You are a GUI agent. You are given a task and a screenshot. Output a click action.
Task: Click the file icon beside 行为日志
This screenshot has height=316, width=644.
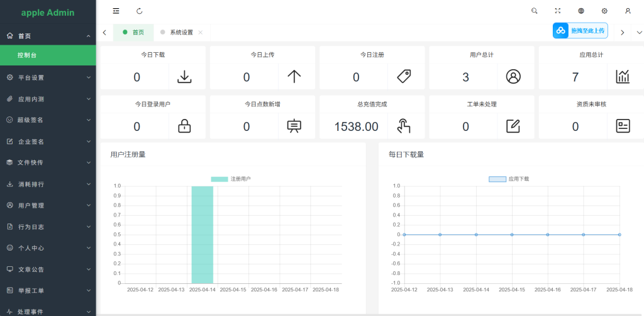10,227
